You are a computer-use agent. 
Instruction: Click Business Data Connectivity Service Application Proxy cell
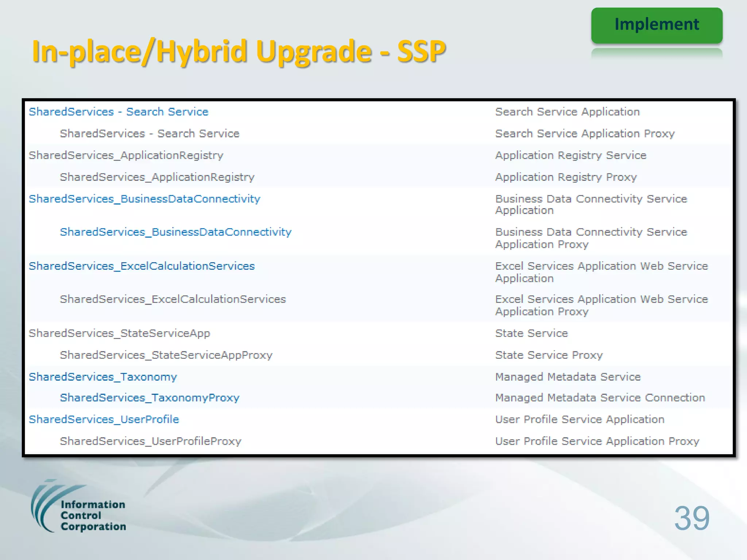click(x=591, y=238)
